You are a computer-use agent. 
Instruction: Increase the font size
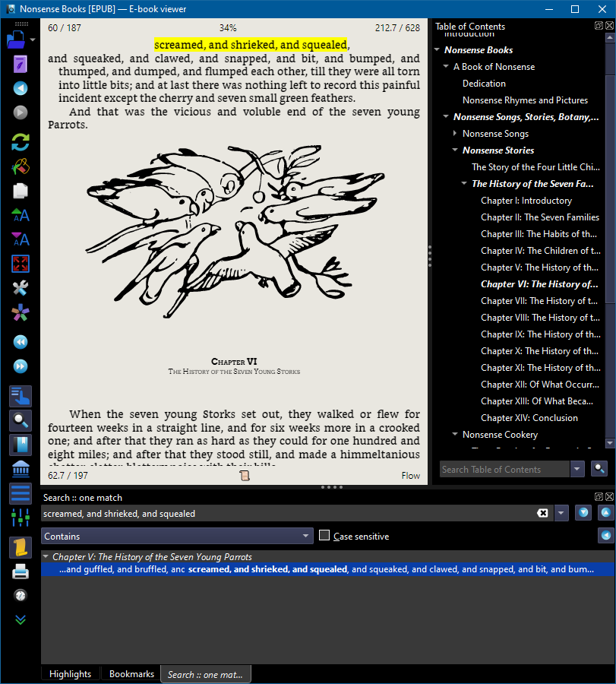click(x=20, y=215)
